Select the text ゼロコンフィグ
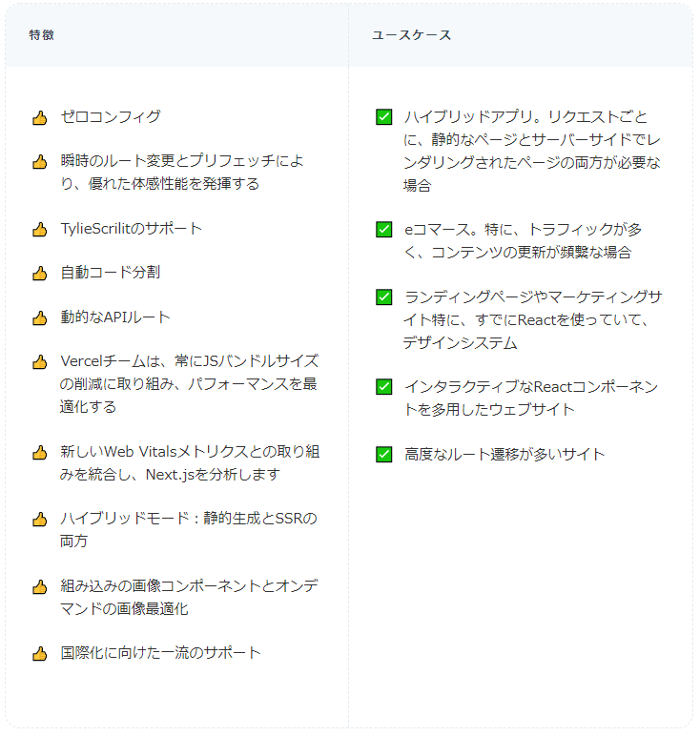This screenshot has height=736, width=700. click(x=111, y=117)
